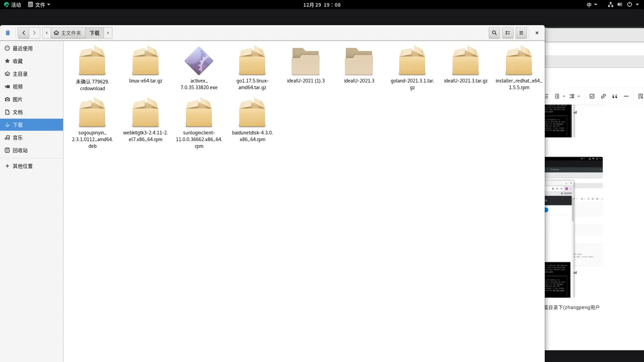Viewport: 644px width, 362px height.
Task: Open the idealU-2021.3 folder
Action: [359, 65]
